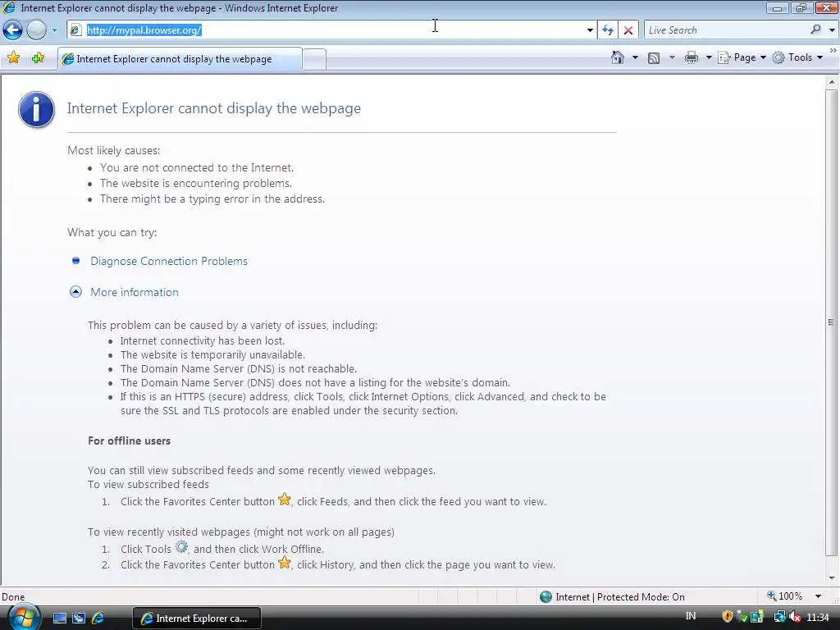840x630 pixels.
Task: Click 'Internet connectivity has been lost.' text
Action: pos(203,340)
